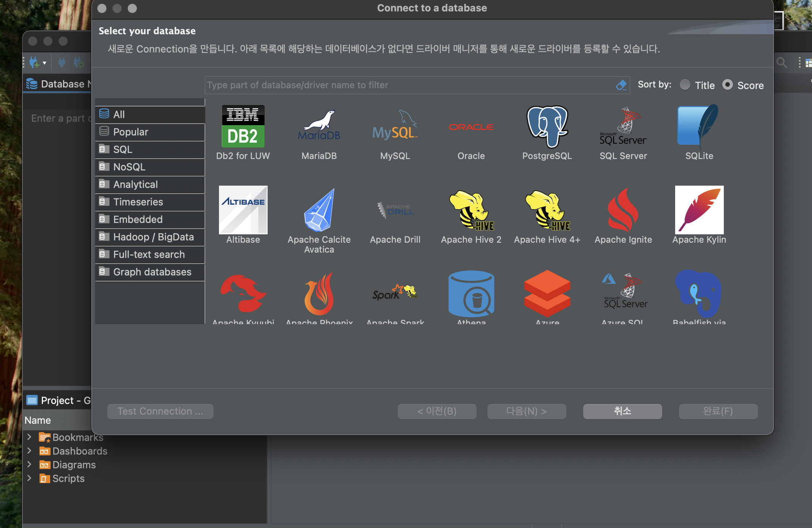Select the PostgreSQL elephant icon

[547, 127]
